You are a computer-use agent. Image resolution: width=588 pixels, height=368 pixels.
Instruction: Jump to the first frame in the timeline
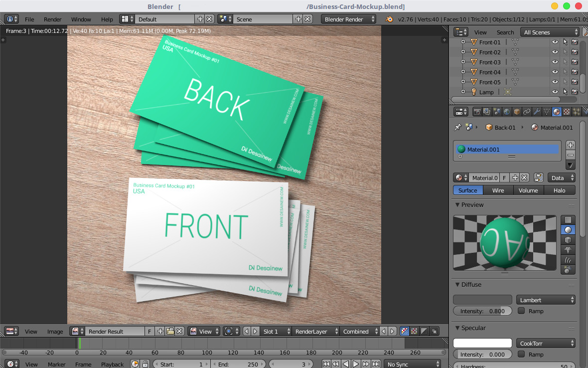click(x=326, y=364)
